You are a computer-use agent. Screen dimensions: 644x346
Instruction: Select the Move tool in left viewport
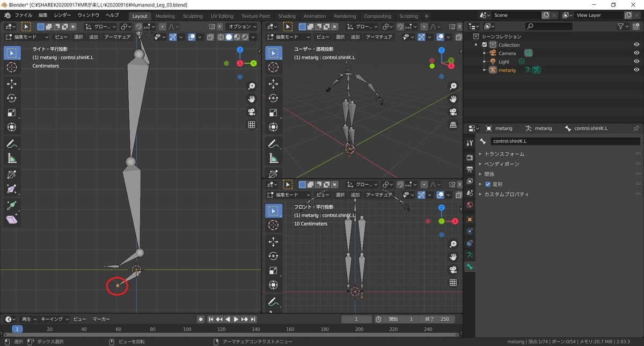pyautogui.click(x=12, y=84)
